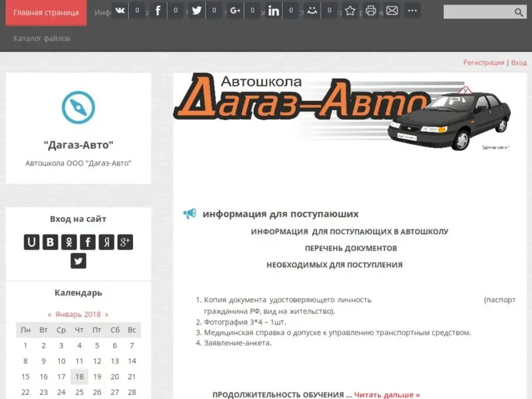This screenshot has height=399, width=532.
Task: Share page via VK icon in top bar
Action: 120,11
